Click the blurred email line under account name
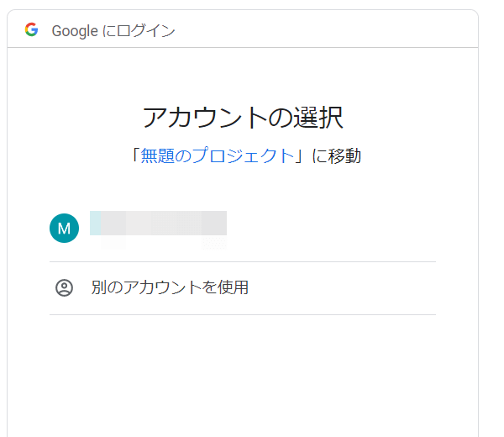This screenshot has height=437, width=504. click(x=158, y=242)
